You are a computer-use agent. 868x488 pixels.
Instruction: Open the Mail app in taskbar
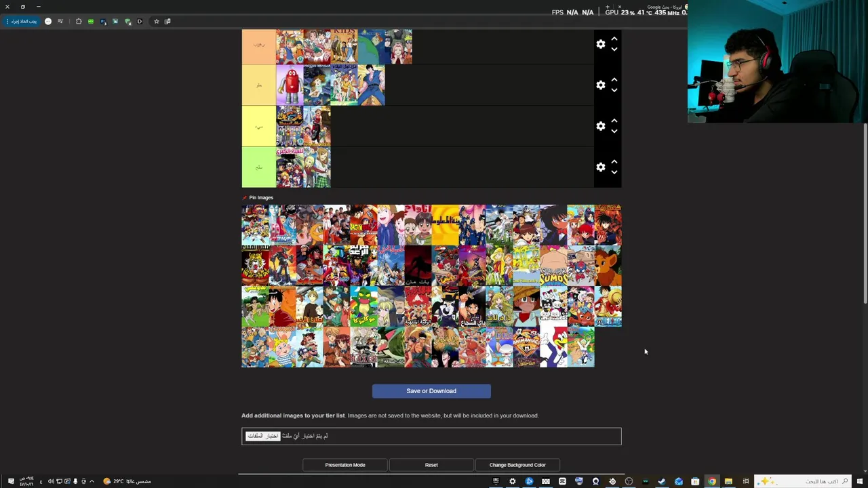click(679, 481)
